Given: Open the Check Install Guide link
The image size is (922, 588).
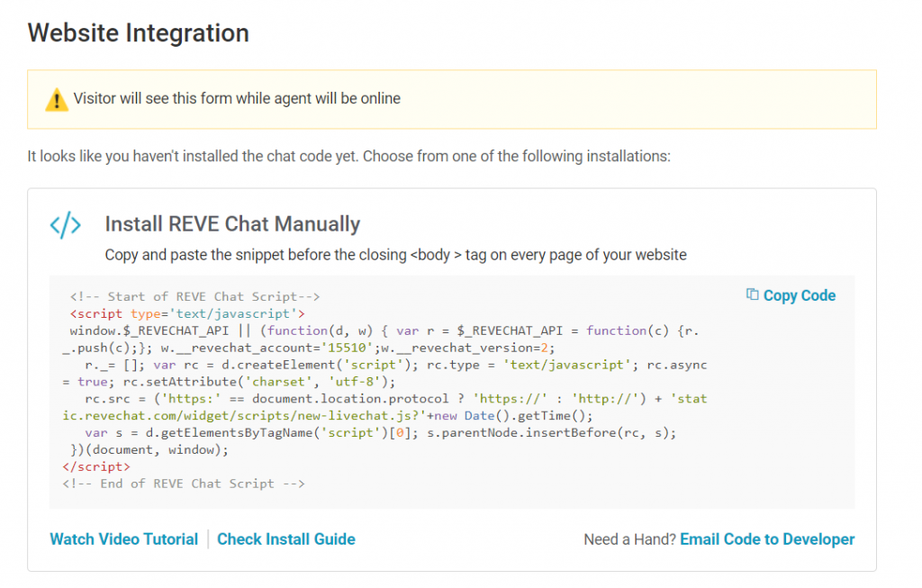Looking at the screenshot, I should [x=286, y=539].
